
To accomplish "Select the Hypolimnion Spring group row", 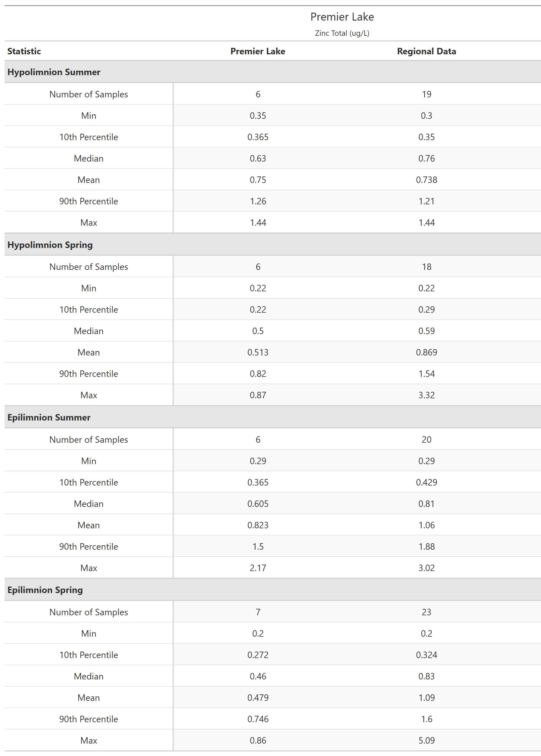I will [x=50, y=245].
